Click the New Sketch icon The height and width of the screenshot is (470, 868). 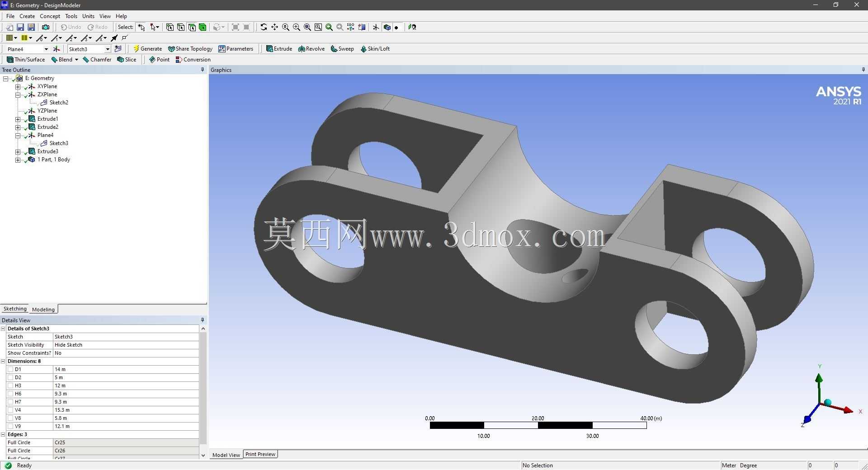(x=118, y=49)
